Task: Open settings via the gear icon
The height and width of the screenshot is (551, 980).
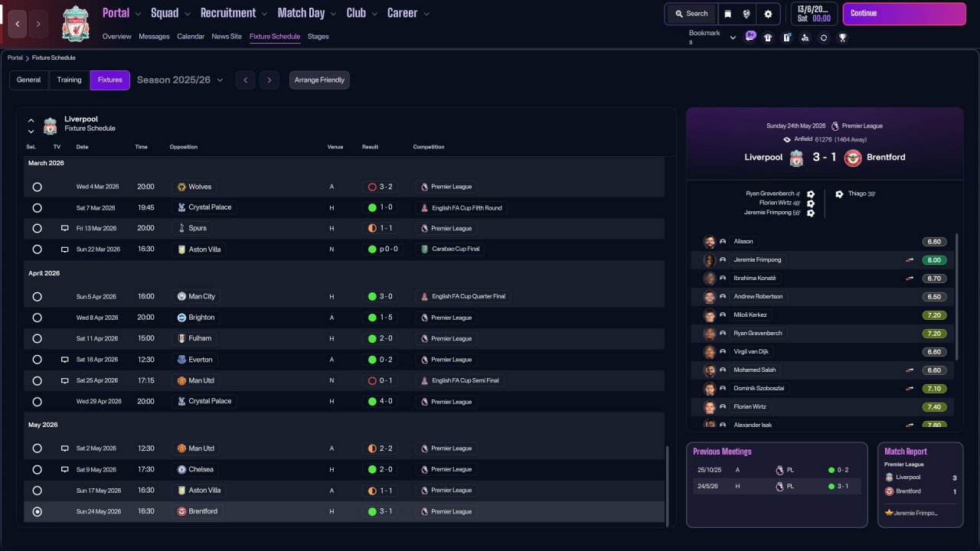Action: click(768, 14)
